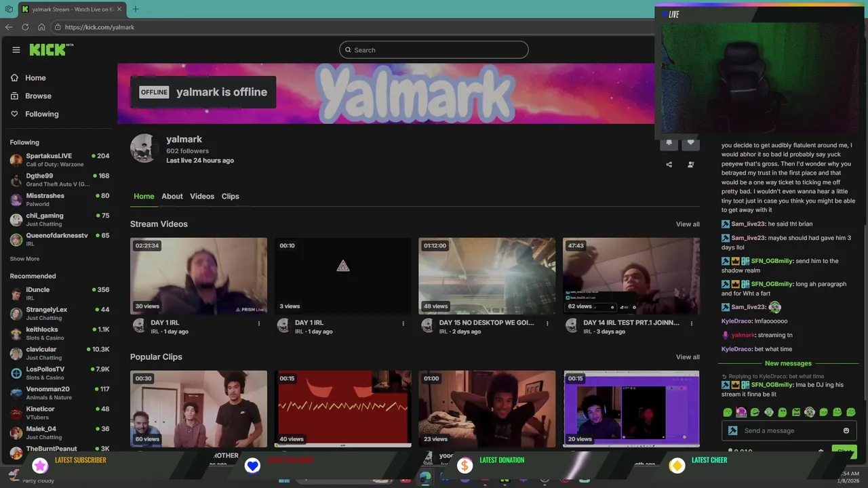Click the DAY 14 IRL TEST PRT.1 JOINN... title

pyautogui.click(x=631, y=323)
